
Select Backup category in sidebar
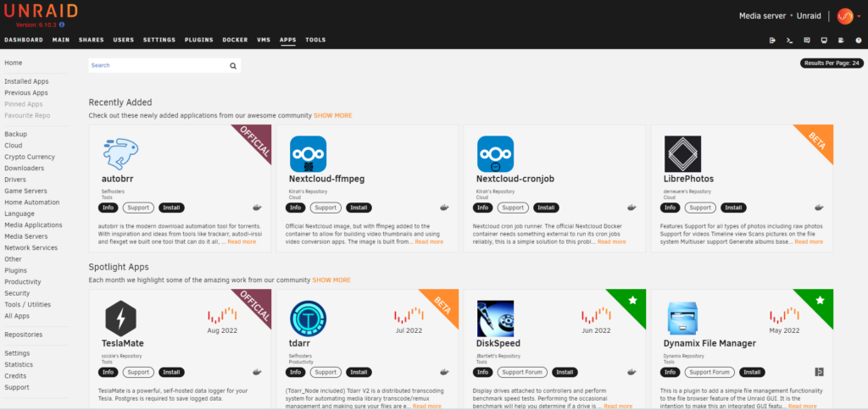coord(15,135)
